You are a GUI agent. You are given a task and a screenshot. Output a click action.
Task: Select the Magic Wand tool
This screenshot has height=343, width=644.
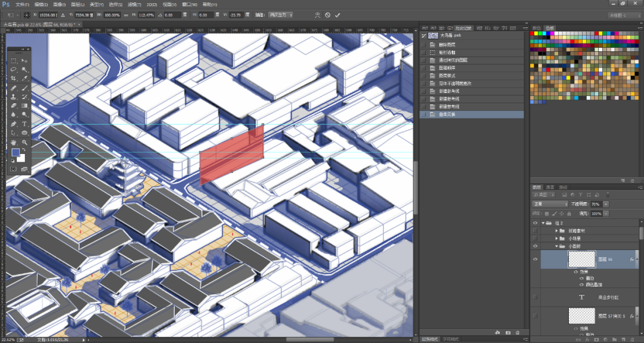pos(24,69)
